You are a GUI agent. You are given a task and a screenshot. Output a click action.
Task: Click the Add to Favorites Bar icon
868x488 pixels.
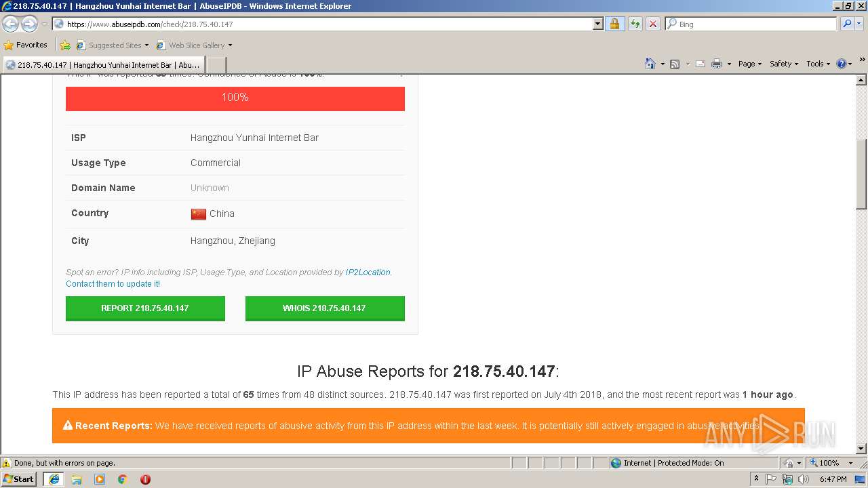click(x=65, y=45)
